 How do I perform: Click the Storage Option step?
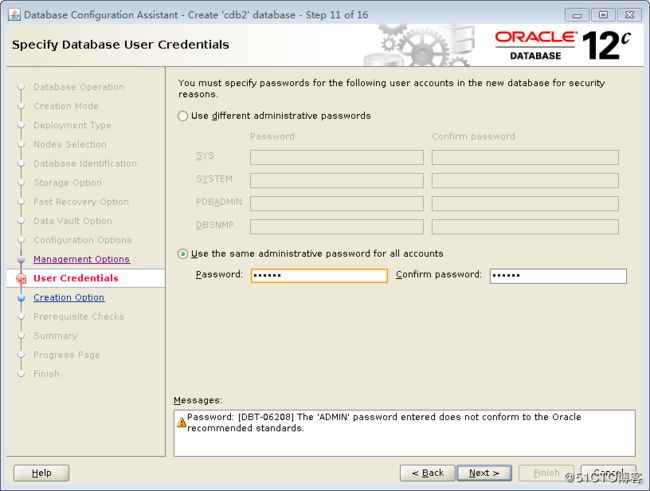click(67, 182)
